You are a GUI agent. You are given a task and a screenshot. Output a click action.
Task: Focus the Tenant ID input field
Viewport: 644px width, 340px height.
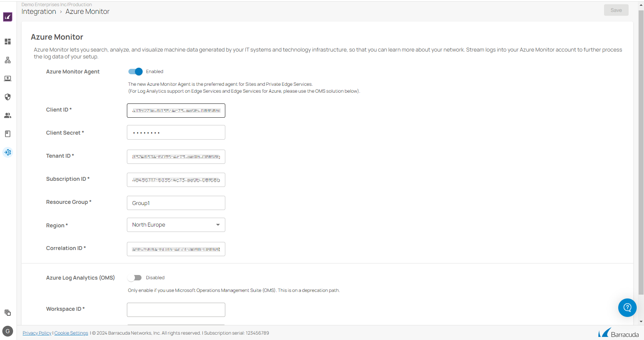coord(176,157)
